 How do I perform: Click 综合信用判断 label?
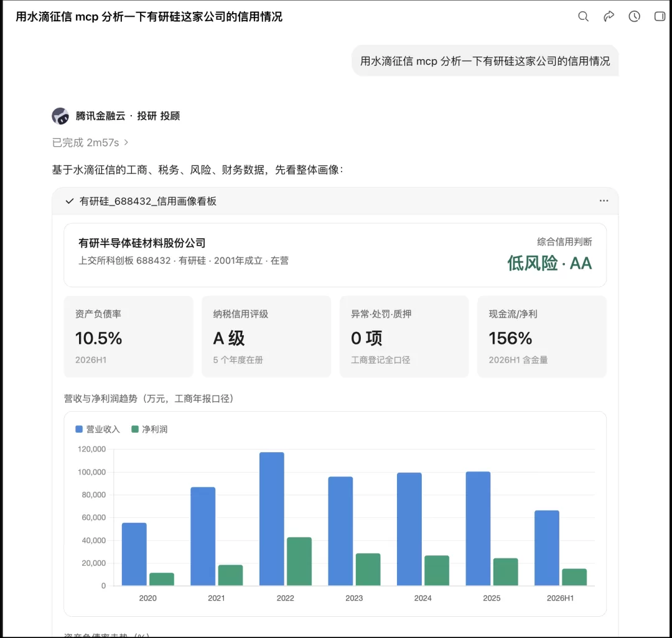pyautogui.click(x=564, y=242)
